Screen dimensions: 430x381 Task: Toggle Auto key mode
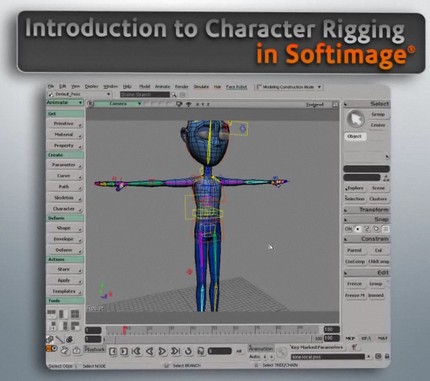pos(254,357)
